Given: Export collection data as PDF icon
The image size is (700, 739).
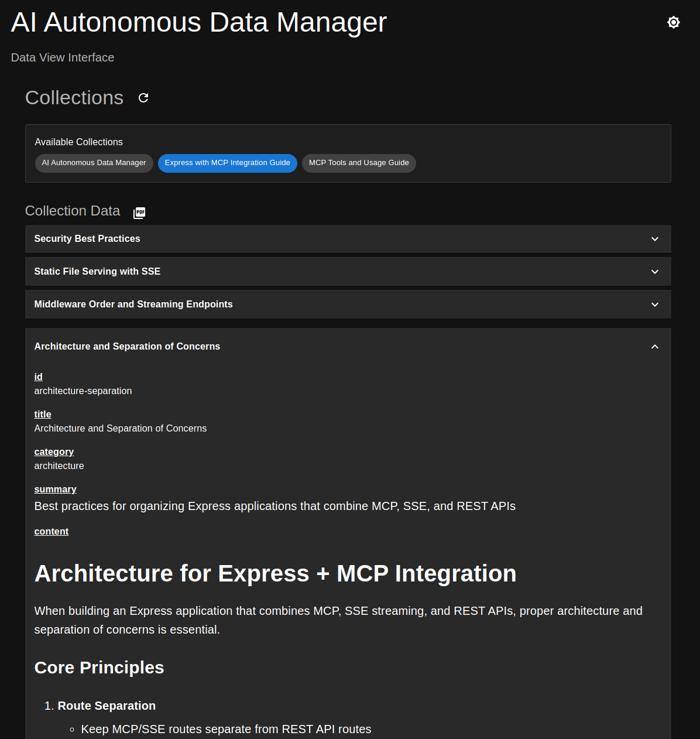Looking at the screenshot, I should (139, 213).
